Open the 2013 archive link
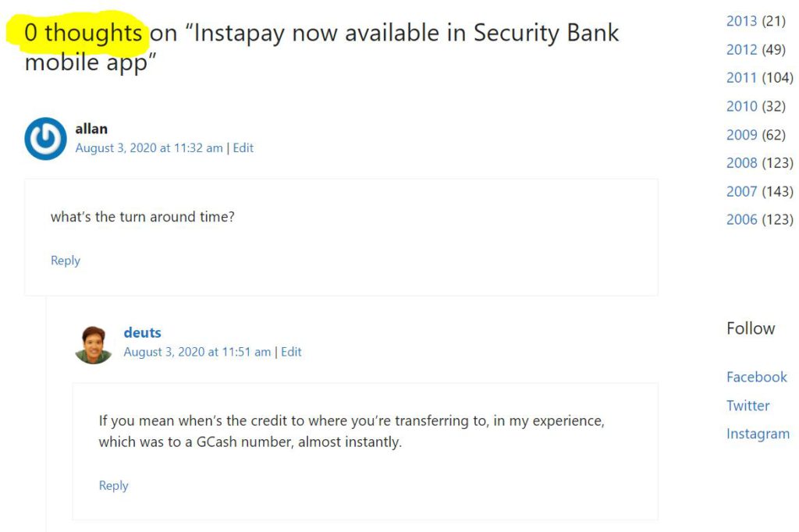 (741, 21)
